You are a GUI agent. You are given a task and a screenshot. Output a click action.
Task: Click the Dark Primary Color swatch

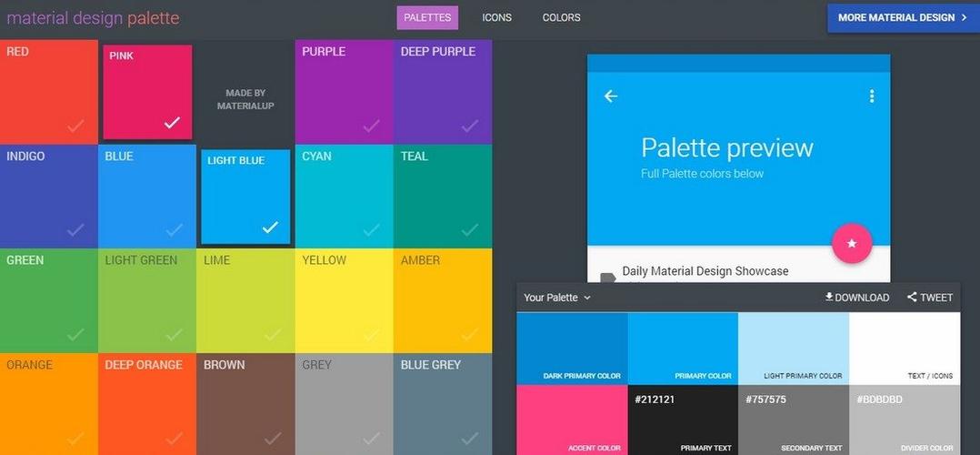(572, 348)
